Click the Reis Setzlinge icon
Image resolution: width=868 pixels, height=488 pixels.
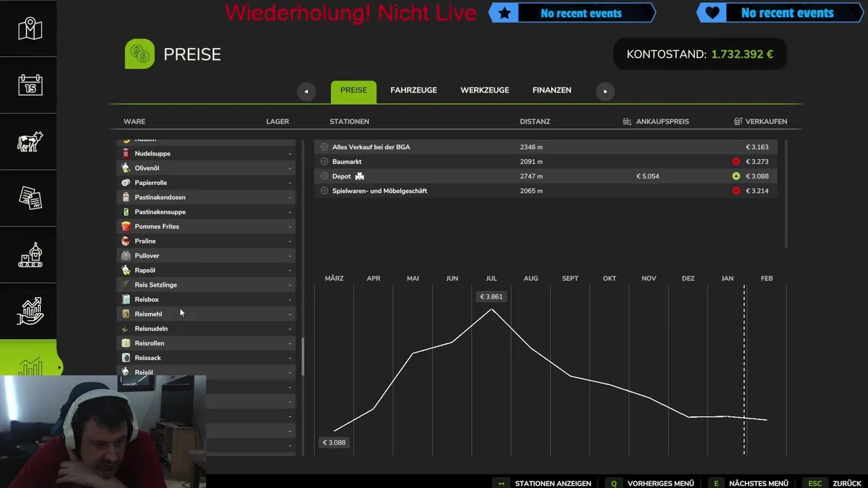[x=125, y=285]
